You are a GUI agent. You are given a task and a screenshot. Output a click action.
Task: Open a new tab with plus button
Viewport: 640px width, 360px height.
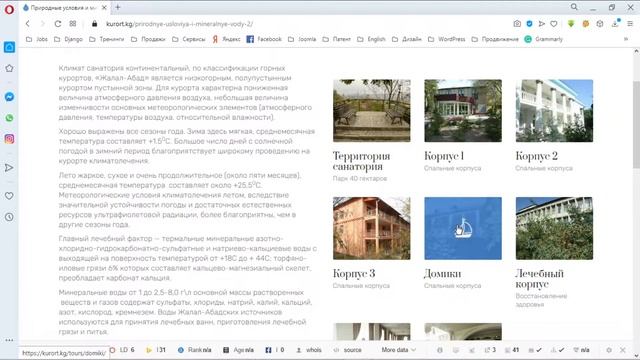118,7
